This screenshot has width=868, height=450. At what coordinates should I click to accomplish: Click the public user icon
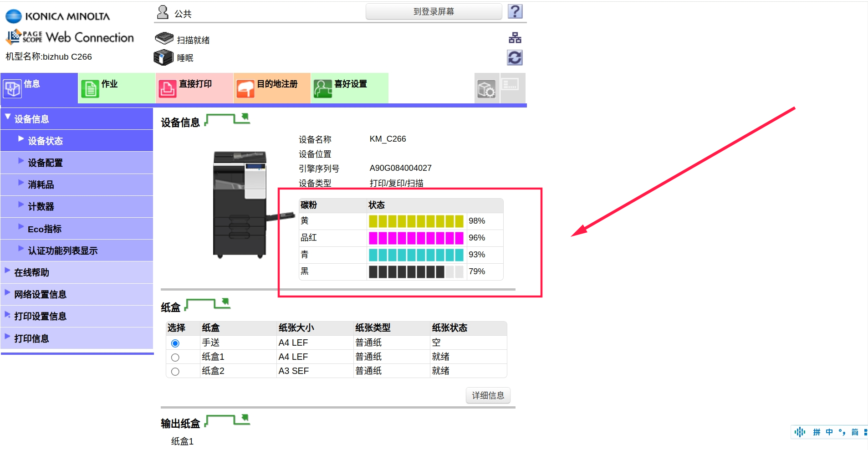163,12
